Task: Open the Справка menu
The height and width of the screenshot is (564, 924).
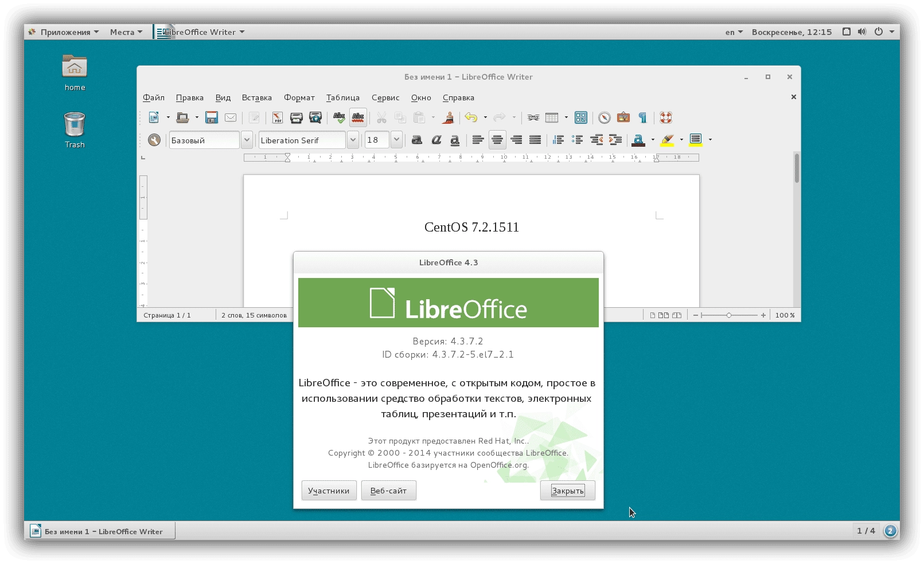Action: 458,97
